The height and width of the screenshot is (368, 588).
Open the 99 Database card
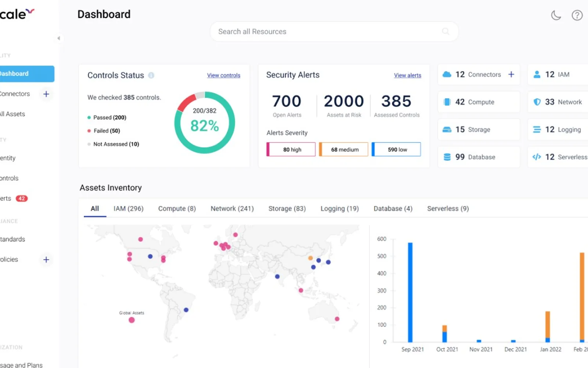click(x=479, y=157)
